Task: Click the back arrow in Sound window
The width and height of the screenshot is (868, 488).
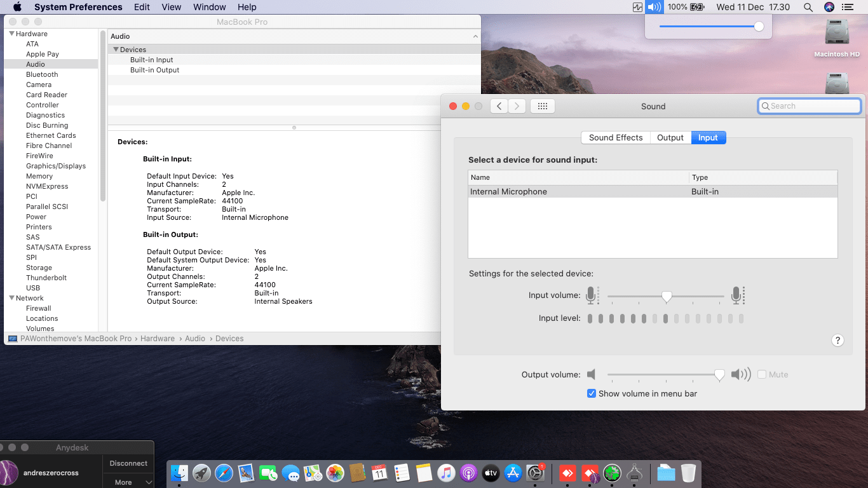Action: pyautogui.click(x=499, y=106)
